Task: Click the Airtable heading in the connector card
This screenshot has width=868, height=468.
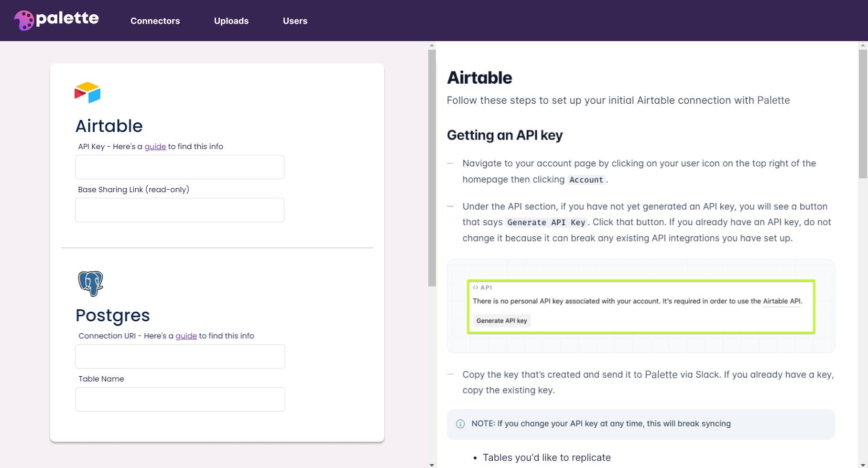Action: pos(109,126)
